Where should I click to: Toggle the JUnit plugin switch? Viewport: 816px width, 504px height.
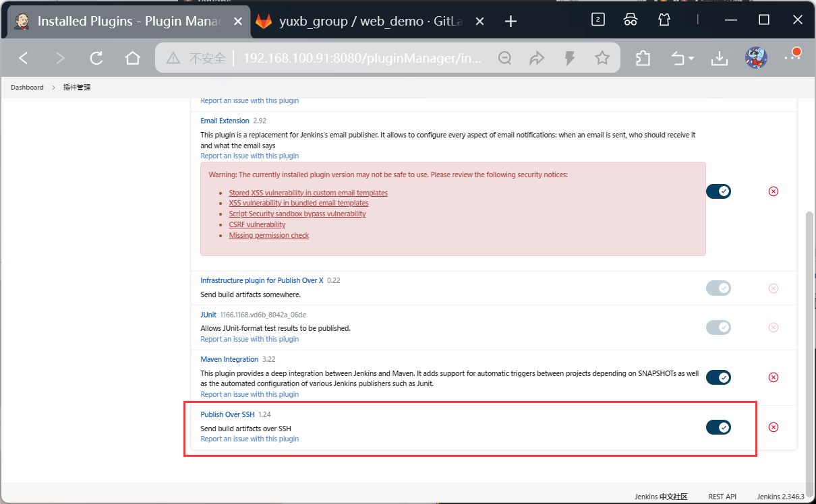pos(718,327)
